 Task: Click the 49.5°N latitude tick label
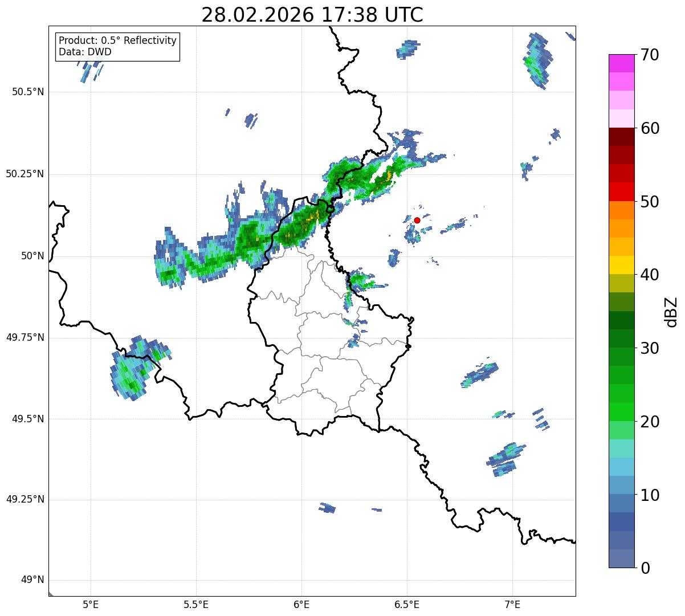tap(27, 419)
